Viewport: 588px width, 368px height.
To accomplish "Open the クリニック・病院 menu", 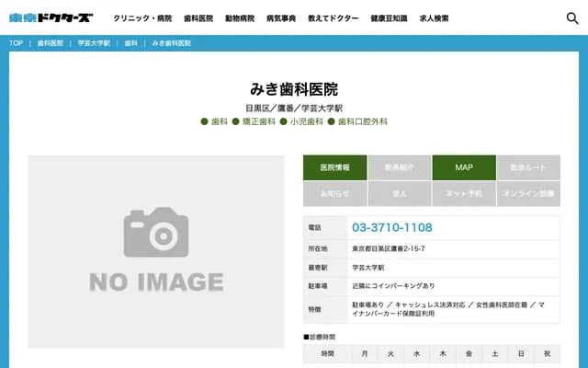I will click(x=142, y=18).
